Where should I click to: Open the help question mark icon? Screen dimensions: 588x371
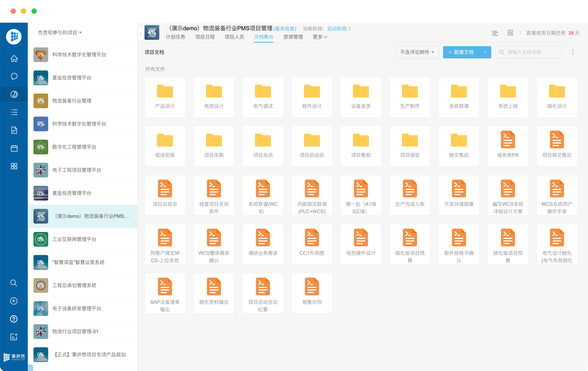coord(14,319)
